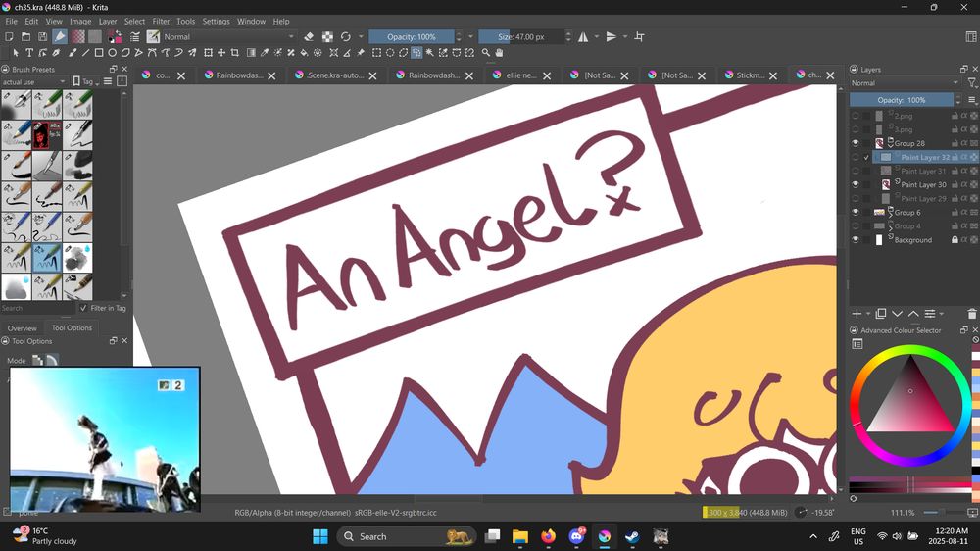Switch to the Stickm... document tab
This screenshot has width=980, height=551.
click(750, 75)
